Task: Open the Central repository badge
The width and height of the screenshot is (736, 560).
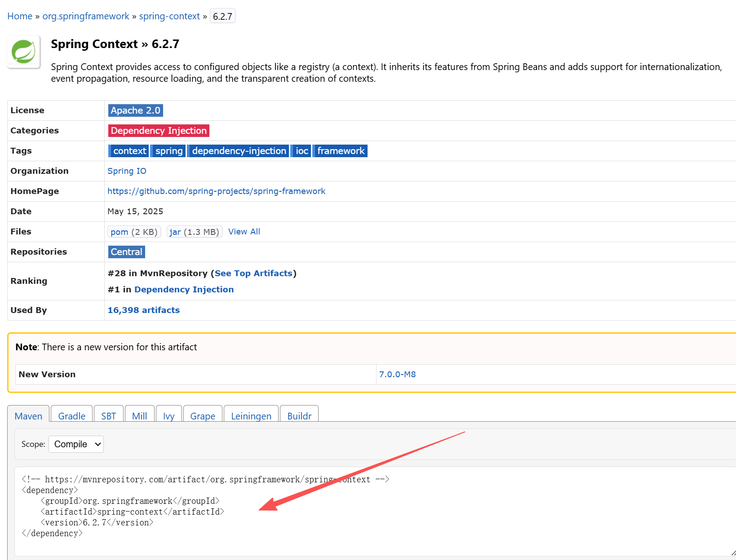Action: (127, 252)
